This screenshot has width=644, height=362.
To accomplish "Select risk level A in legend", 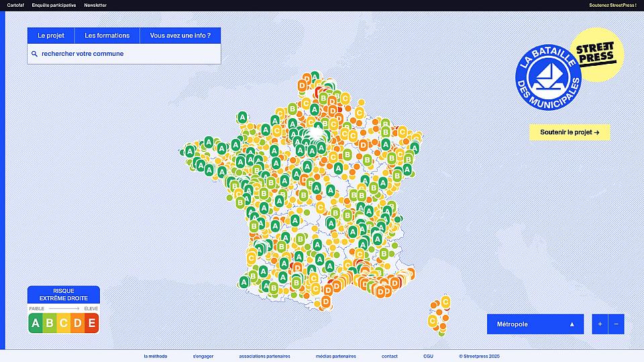I will coord(36,324).
